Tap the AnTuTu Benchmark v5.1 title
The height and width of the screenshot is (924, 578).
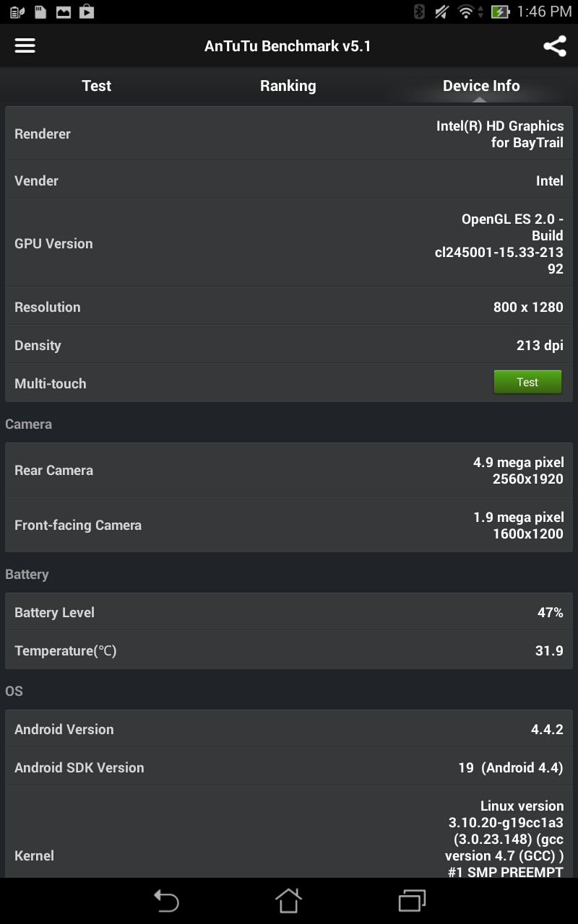(x=288, y=46)
